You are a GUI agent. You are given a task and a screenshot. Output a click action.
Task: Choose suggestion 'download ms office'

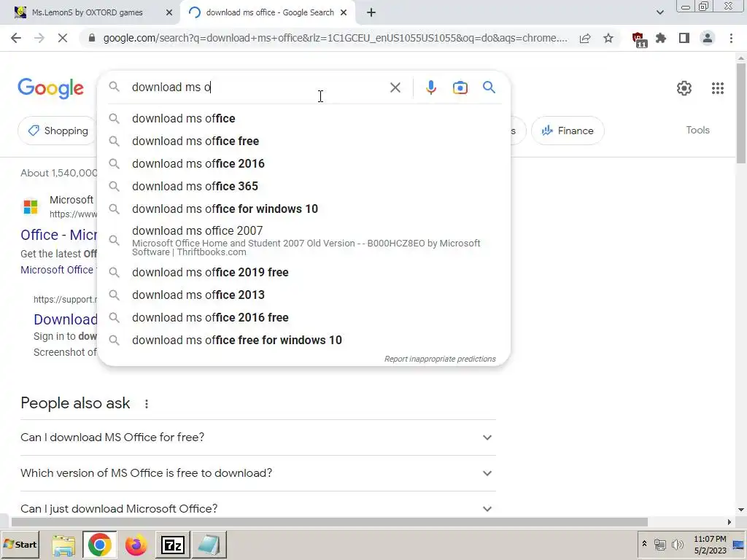click(303, 119)
